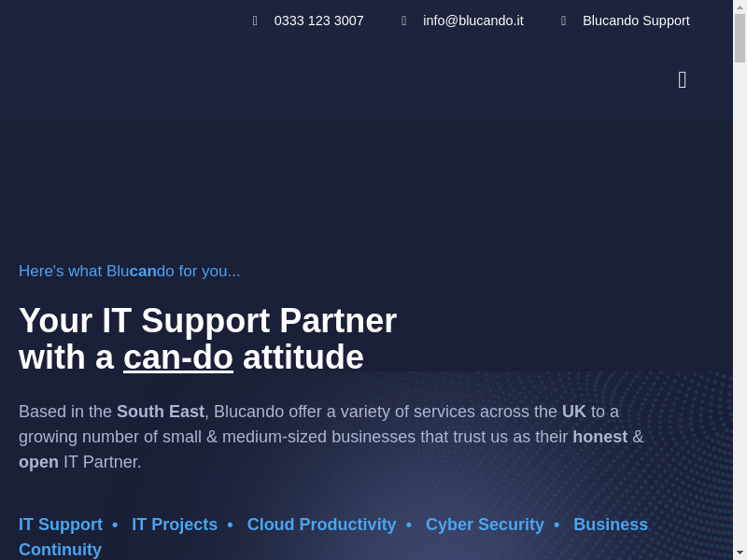Click the scrollbar up arrow
The image size is (747, 560).
pos(740,7)
